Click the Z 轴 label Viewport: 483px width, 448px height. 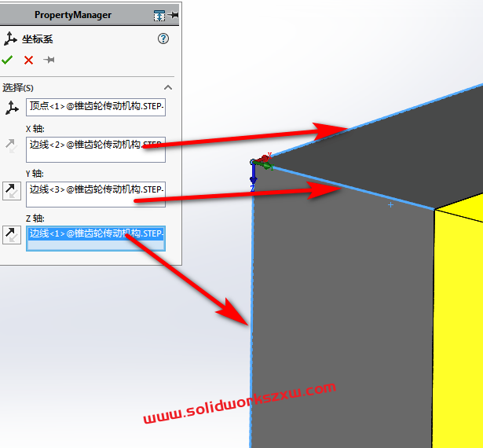pyautogui.click(x=35, y=218)
